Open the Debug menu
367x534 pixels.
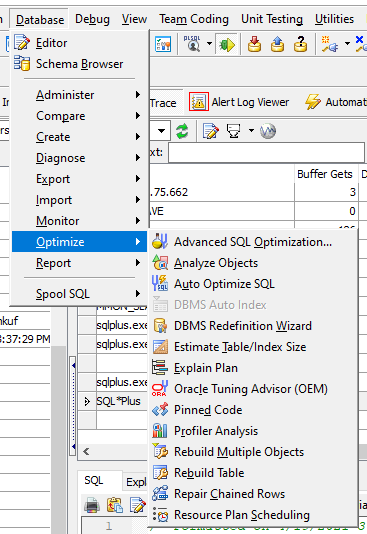coord(92,19)
